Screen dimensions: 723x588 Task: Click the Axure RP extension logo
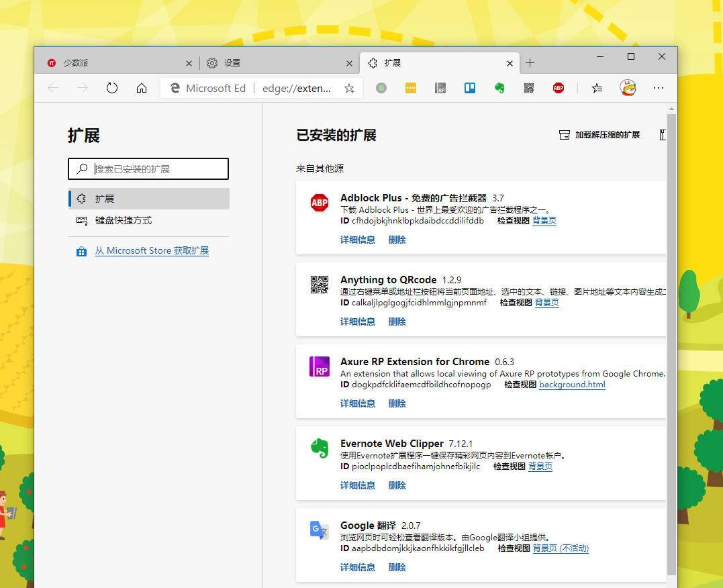[319, 366]
